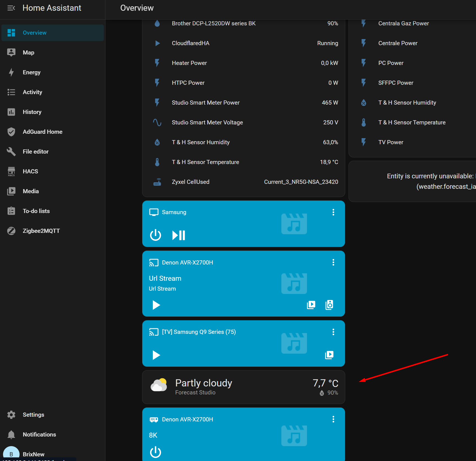The image size is (476, 461).
Task: Collapse the Home Assistant sidebar menu
Action: point(11,8)
